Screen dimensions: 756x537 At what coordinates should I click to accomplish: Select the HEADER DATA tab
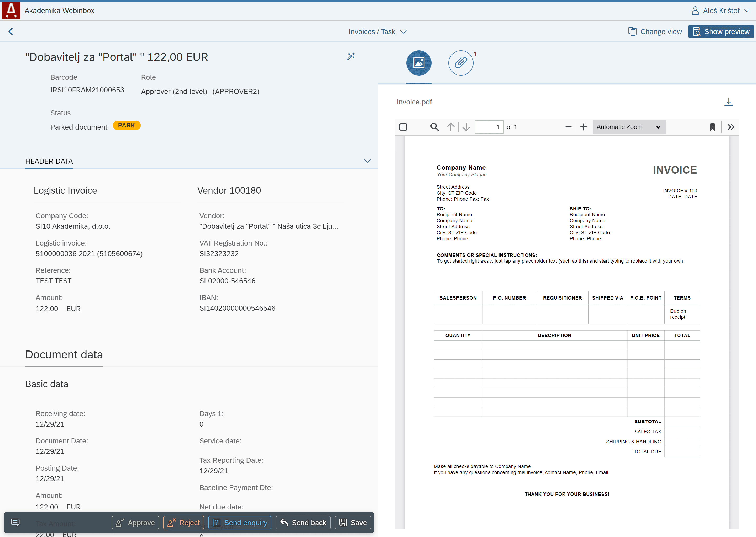coord(49,161)
